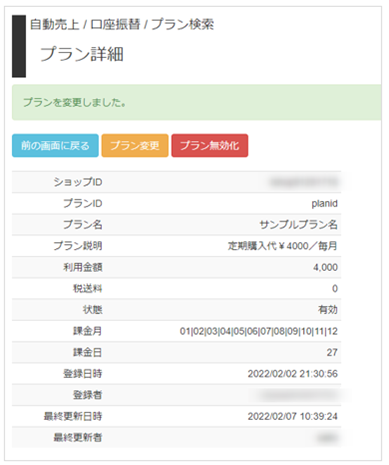Select the breadcrumb text 自動売上 / 口座振替 / プラン検索
Image resolution: width=389 pixels, height=465 pixels.
[x=122, y=24]
